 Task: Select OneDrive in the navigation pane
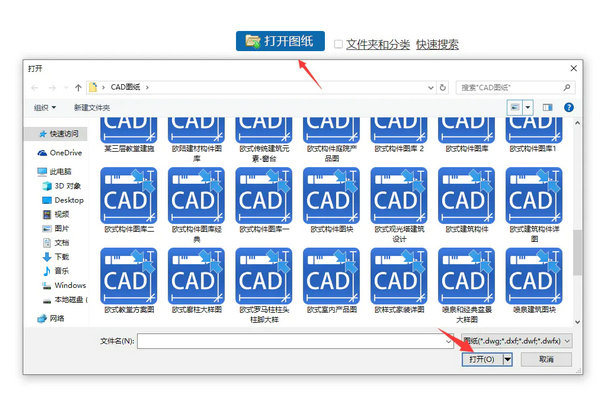pos(59,153)
